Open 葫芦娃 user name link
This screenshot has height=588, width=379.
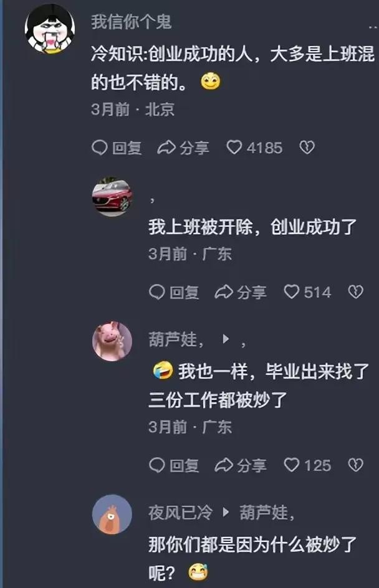point(173,340)
